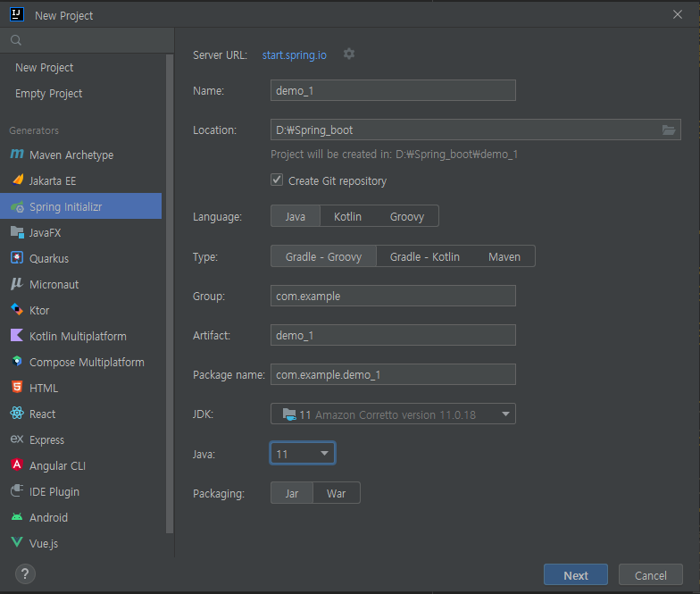700x594 pixels.
Task: Click the project Name field
Action: 393,91
